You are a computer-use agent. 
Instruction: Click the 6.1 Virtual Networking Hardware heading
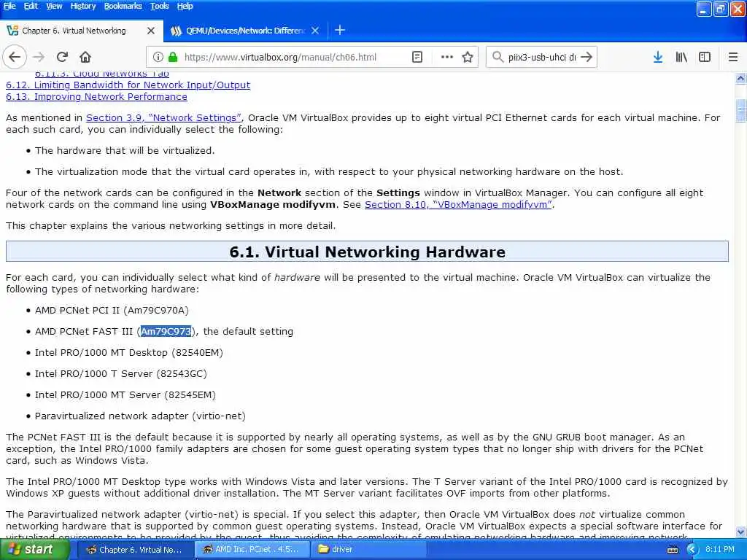click(x=368, y=252)
